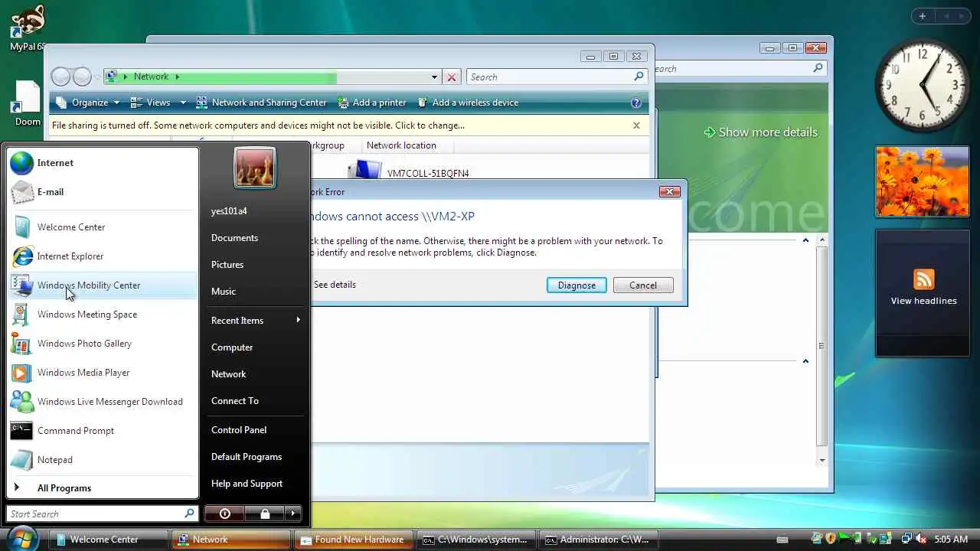980x551 pixels.
Task: Switch to Welcome Center taskbar button
Action: coord(109,540)
